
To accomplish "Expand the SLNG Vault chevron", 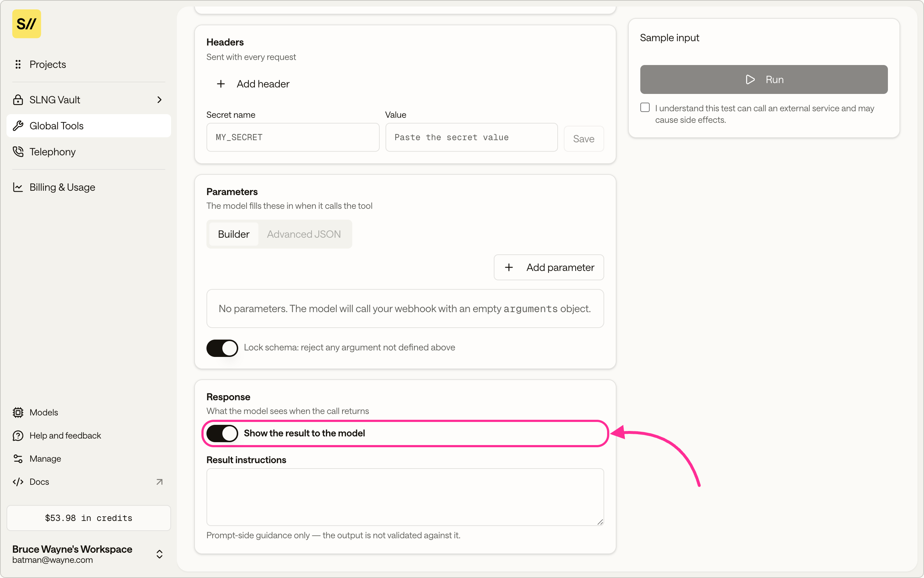I will [160, 100].
